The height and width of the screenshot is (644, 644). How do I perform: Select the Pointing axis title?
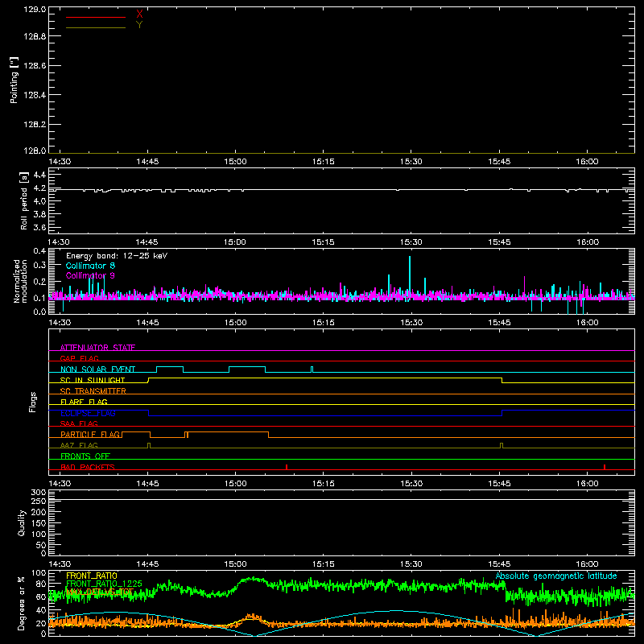[14, 80]
